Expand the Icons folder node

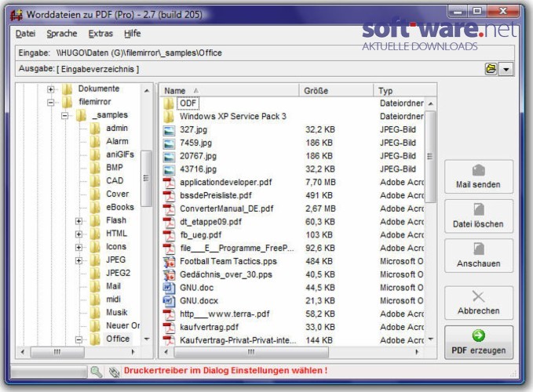click(x=78, y=248)
